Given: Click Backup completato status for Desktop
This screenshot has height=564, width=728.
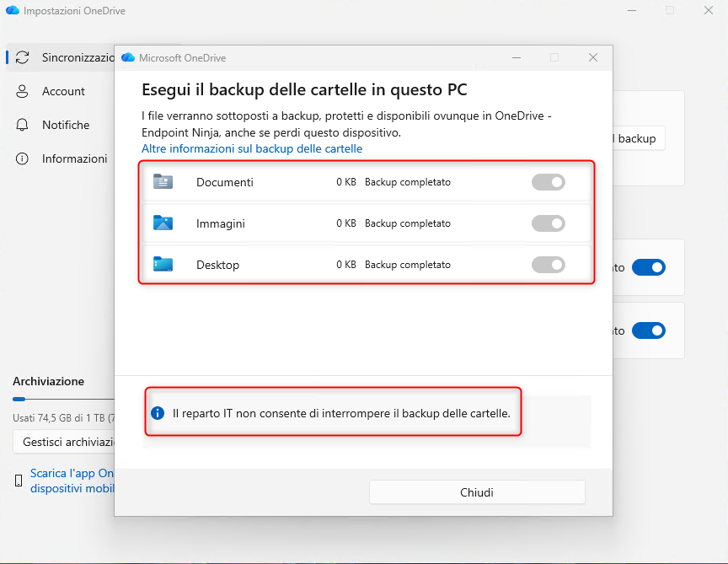Looking at the screenshot, I should (408, 265).
